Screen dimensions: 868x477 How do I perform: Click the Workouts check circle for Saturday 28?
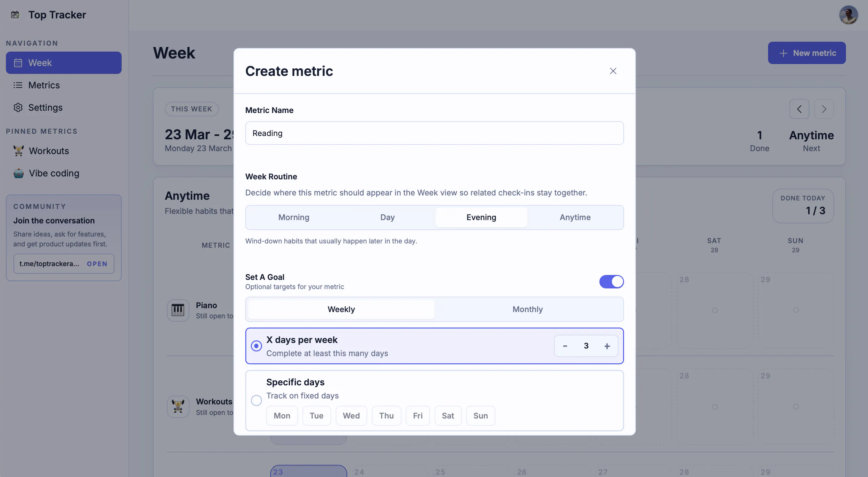click(x=714, y=407)
